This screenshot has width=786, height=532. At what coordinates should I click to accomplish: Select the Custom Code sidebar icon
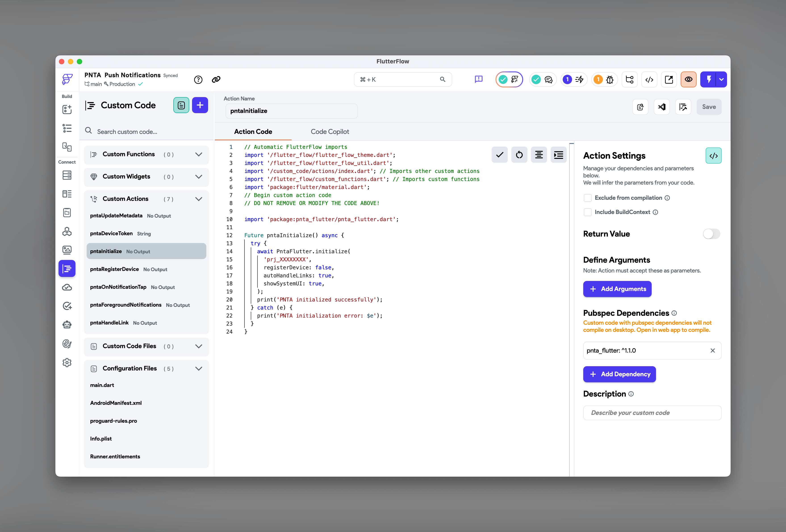click(x=67, y=269)
